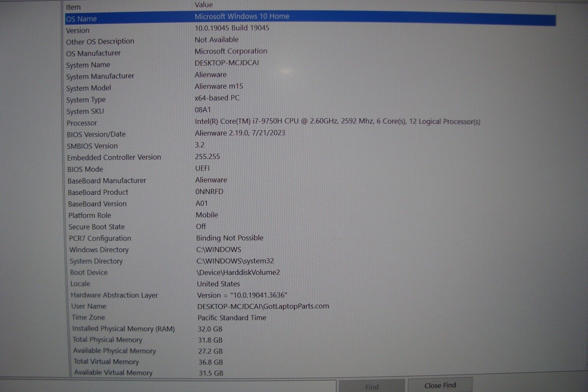Select the System Manufacturer row
Viewport: 588px width, 392px height.
click(x=310, y=76)
